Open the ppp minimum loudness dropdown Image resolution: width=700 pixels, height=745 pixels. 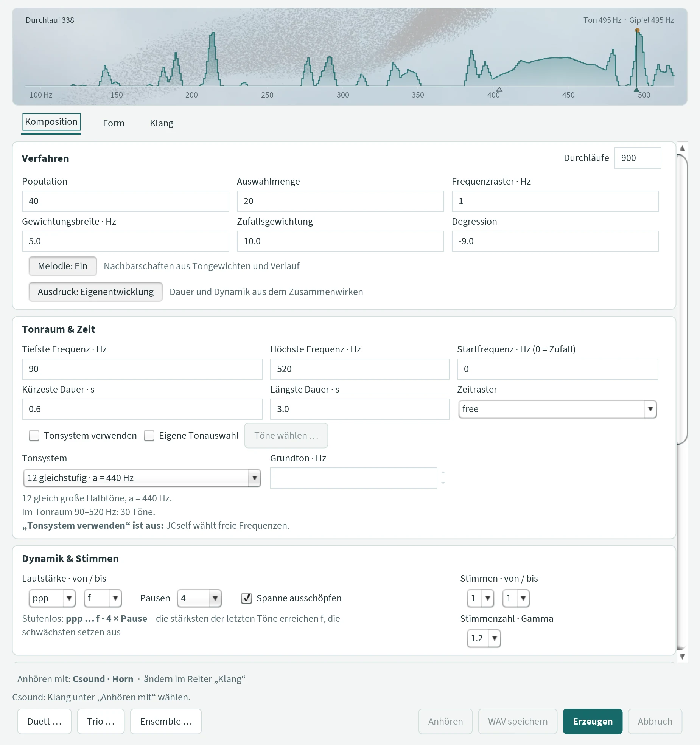52,598
